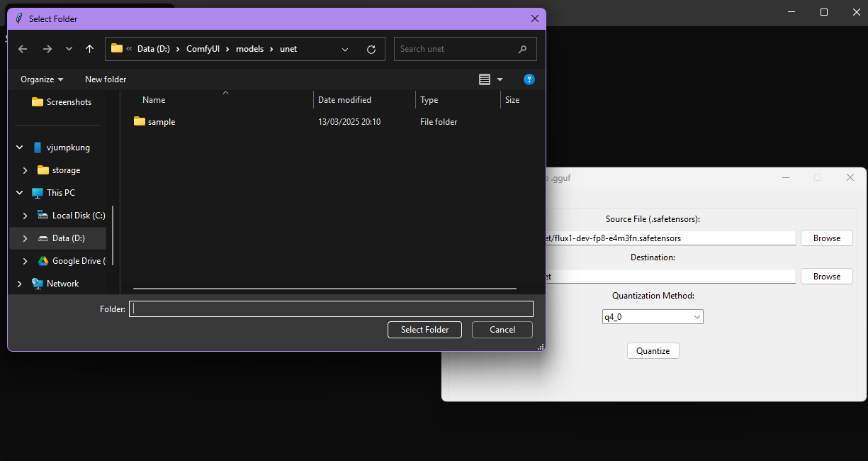Click New folder in the toolbar
Screen dimensions: 868x461
(106, 79)
